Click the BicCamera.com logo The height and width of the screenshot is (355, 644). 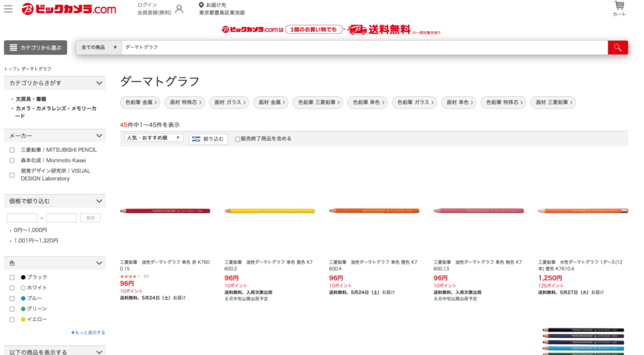click(x=69, y=9)
